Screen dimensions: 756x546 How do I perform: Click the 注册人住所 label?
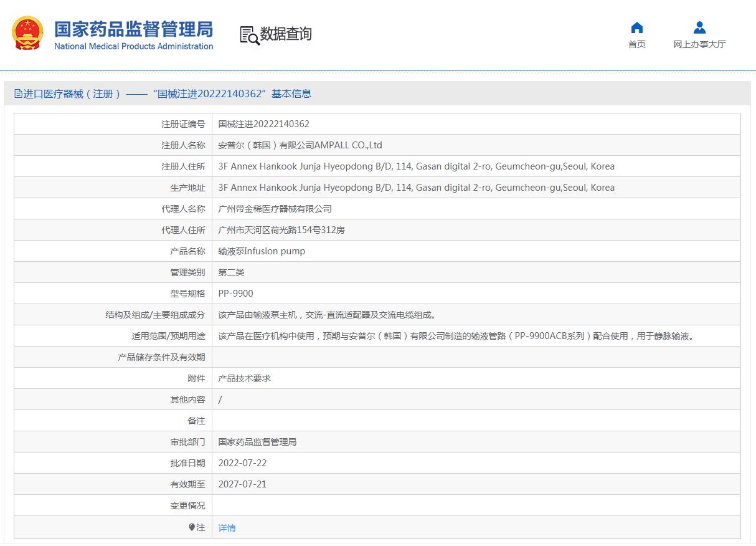pos(183,166)
